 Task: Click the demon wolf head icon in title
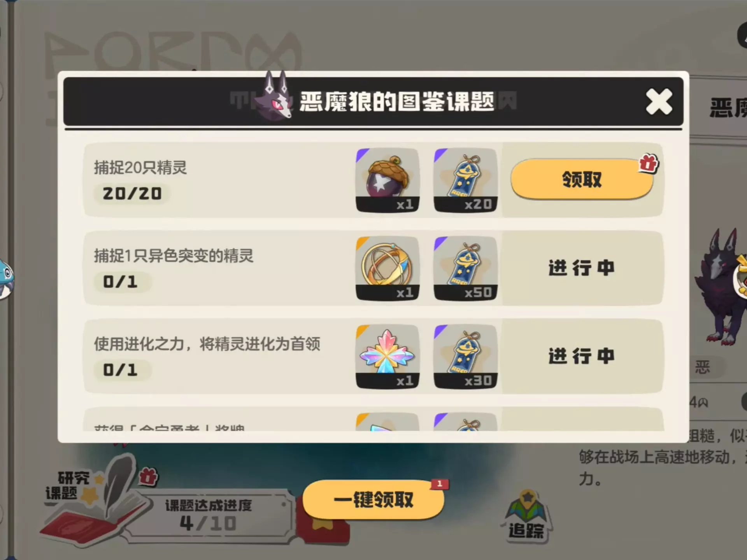click(274, 96)
